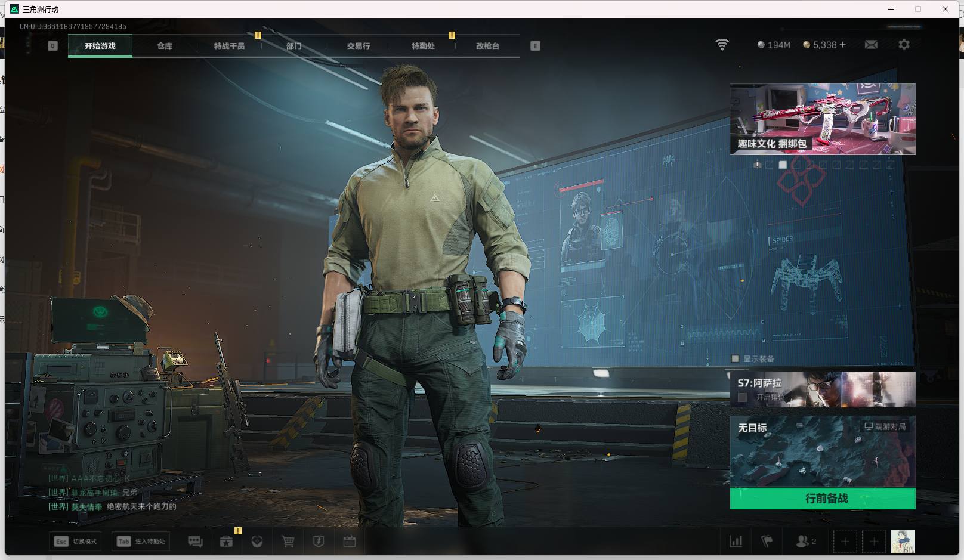Open the bar chart statistics icon
The image size is (964, 560).
click(x=736, y=542)
